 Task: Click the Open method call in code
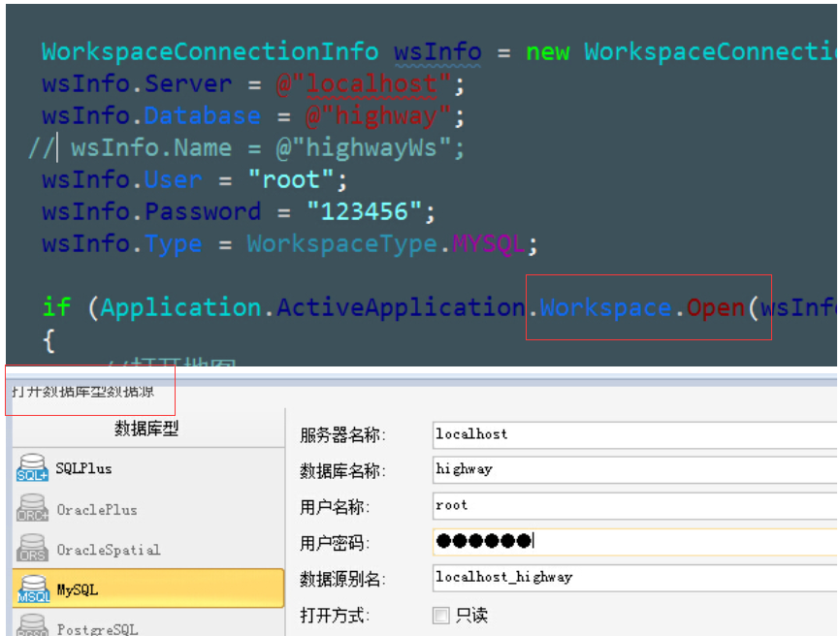(x=715, y=308)
